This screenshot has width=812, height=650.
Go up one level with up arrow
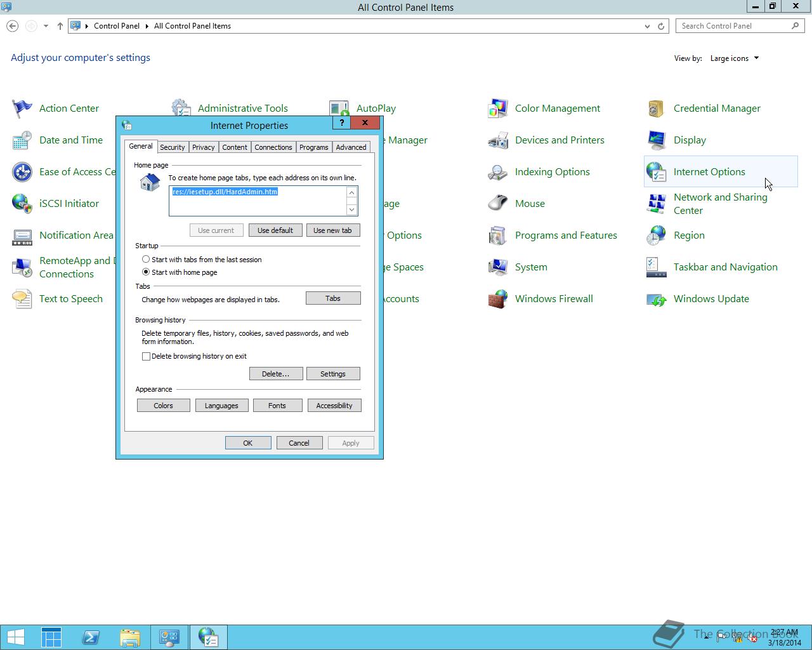pos(60,26)
